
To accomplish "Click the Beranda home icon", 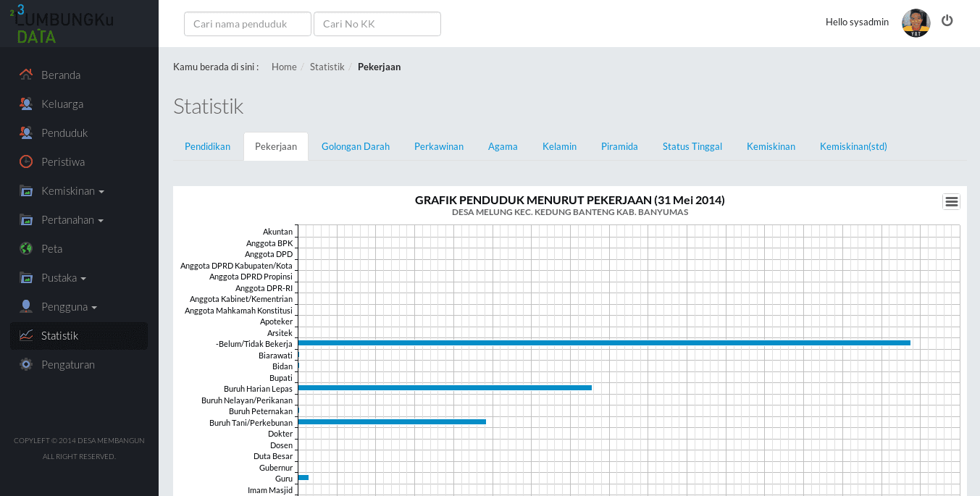I will (x=26, y=75).
